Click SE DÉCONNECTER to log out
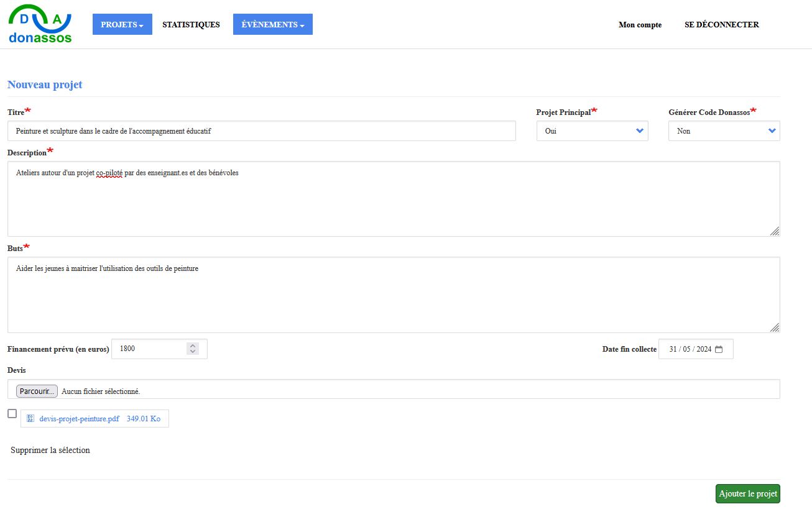812x517 pixels. click(721, 25)
